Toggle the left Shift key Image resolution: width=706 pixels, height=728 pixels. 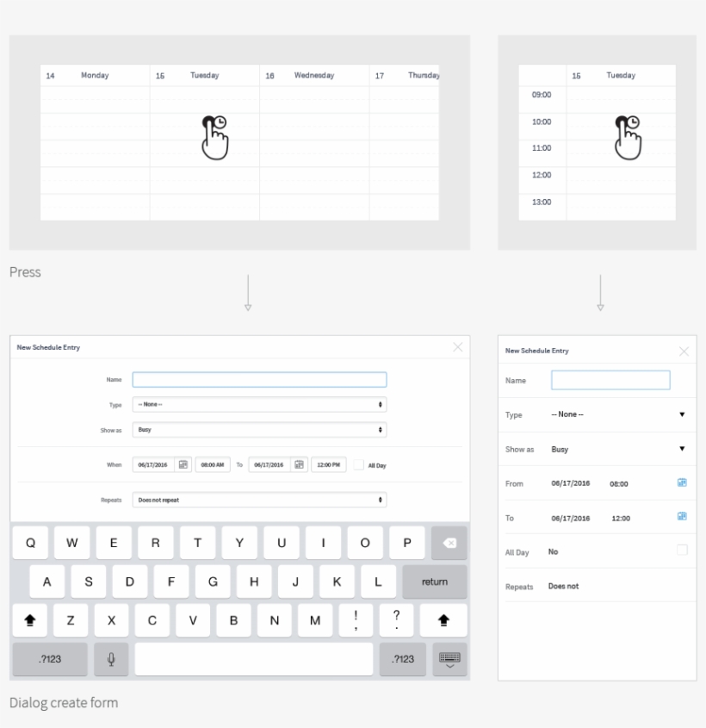(x=30, y=620)
